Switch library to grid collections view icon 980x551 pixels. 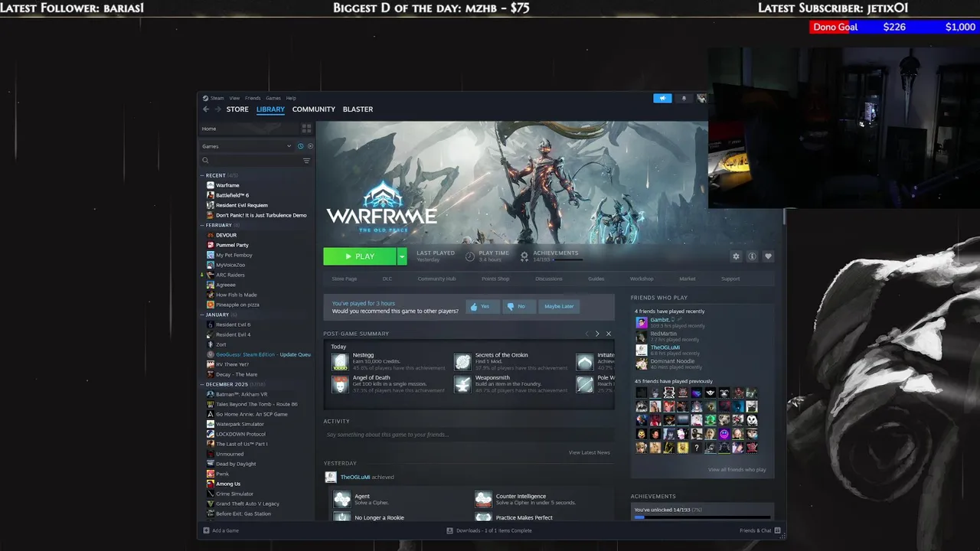pos(306,129)
